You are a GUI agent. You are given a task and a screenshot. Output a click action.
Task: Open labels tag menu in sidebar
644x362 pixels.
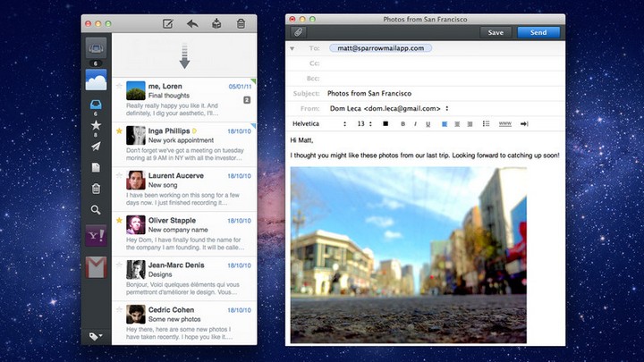(96, 337)
